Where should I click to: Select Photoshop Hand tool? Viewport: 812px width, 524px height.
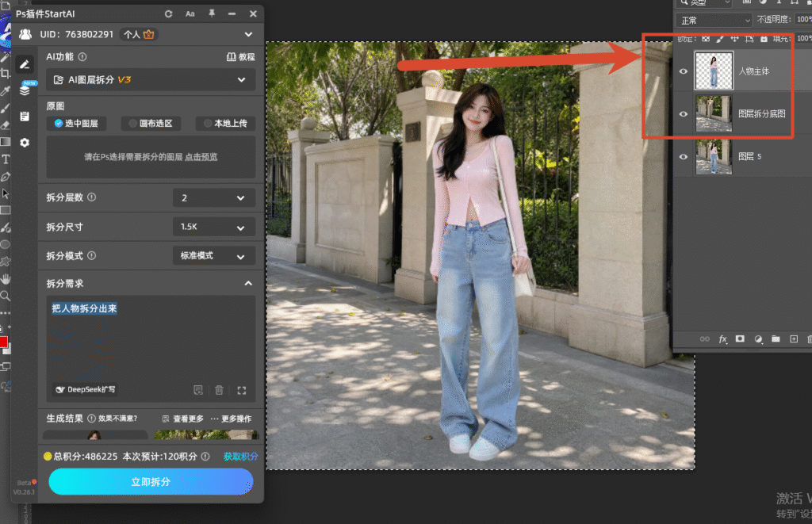(x=6, y=279)
